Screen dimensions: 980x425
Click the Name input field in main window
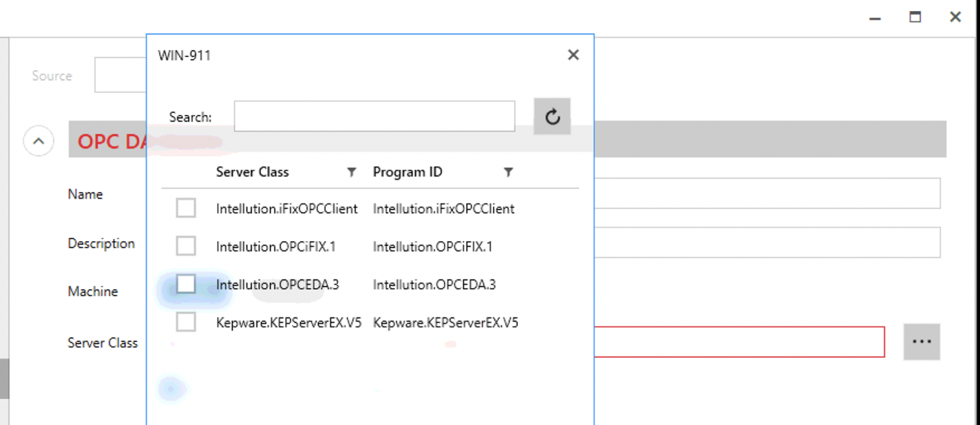(x=767, y=193)
